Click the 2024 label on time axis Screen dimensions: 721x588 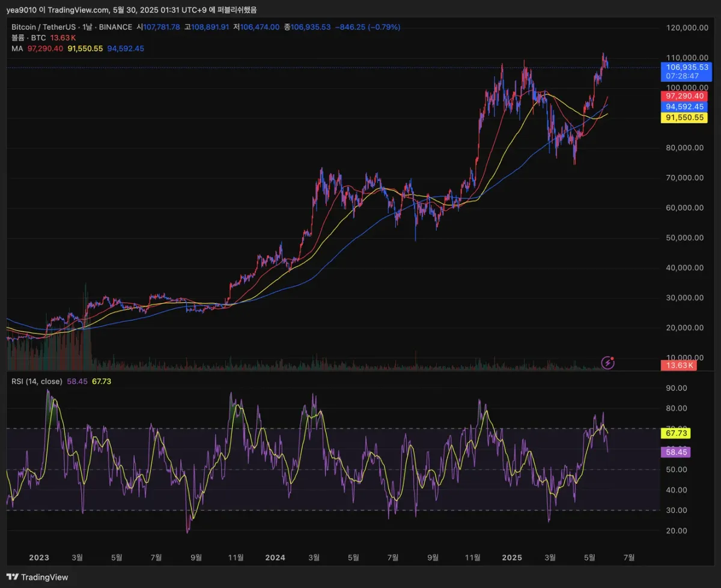point(275,557)
